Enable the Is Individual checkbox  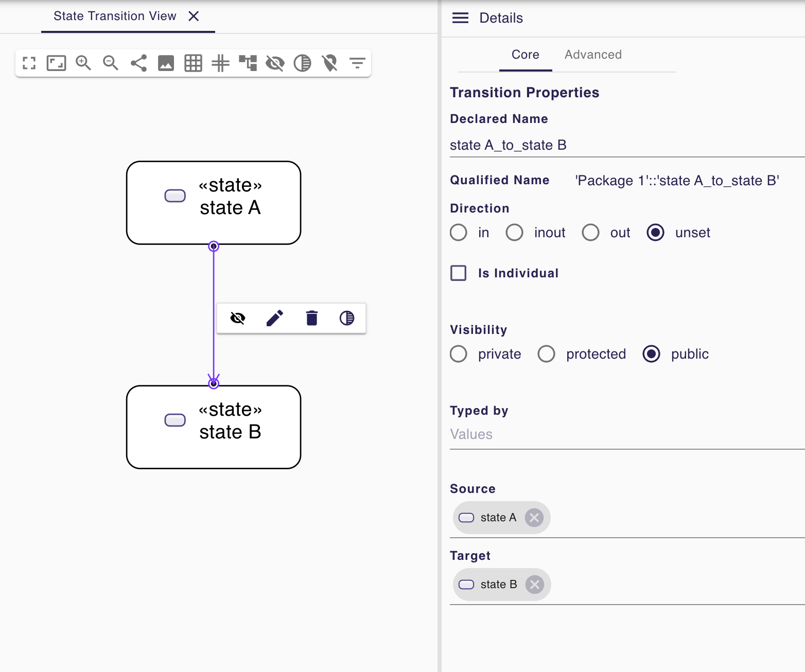(x=459, y=273)
